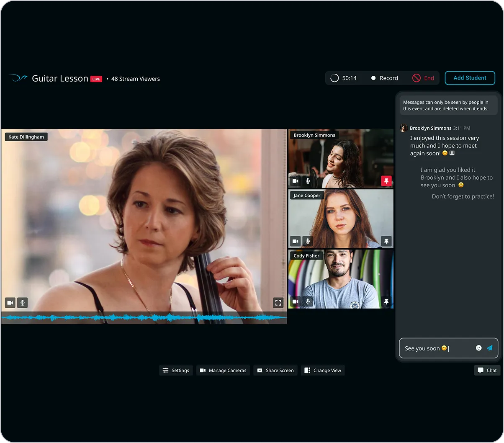Screen dimensions: 504x443
Task: Open the Settings menu
Action: (176, 370)
